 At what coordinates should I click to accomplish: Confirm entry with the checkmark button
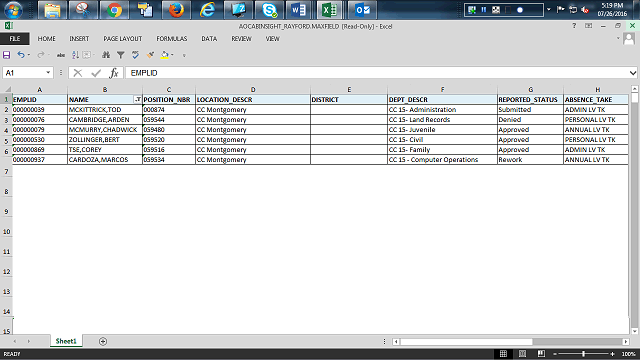pyautogui.click(x=96, y=73)
